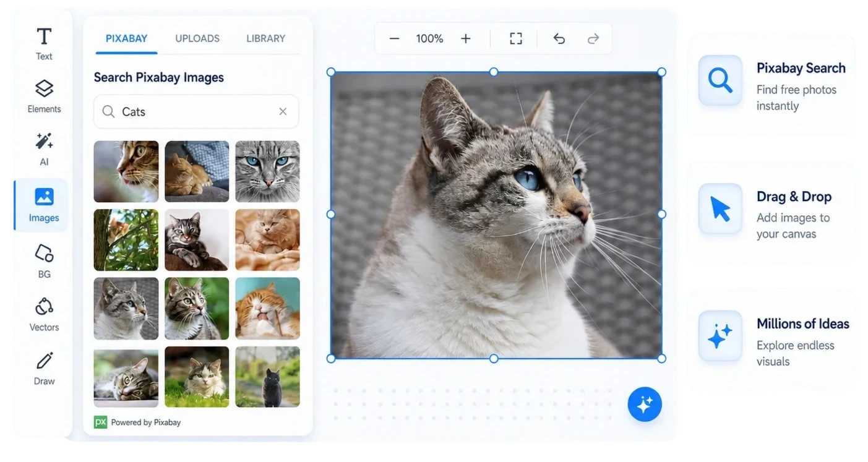Click the blue AI sparkle floating button
Image resolution: width=868 pixels, height=462 pixels.
click(x=645, y=404)
